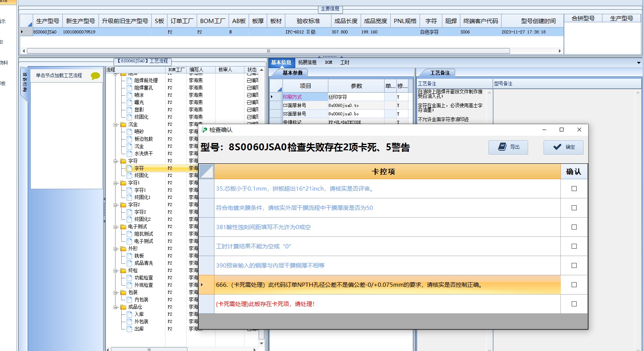Click the folder icon of the 成品仓 node

(123, 307)
